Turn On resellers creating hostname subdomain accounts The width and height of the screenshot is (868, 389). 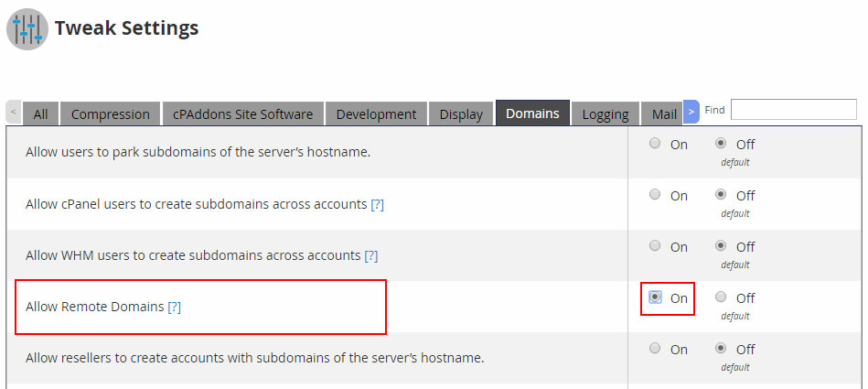point(655,349)
